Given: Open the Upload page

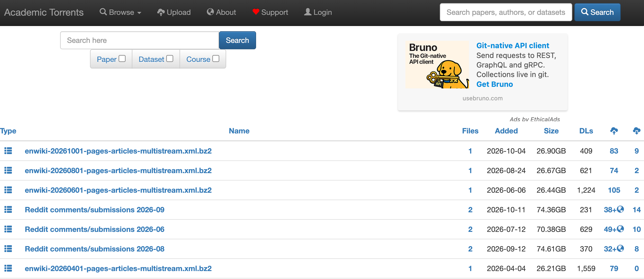Looking at the screenshot, I should tap(174, 12).
